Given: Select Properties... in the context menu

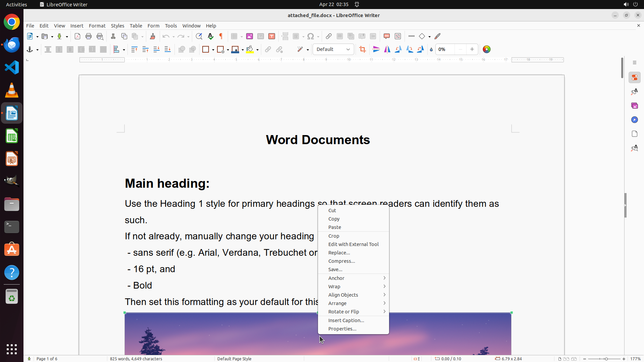Looking at the screenshot, I should (342, 329).
